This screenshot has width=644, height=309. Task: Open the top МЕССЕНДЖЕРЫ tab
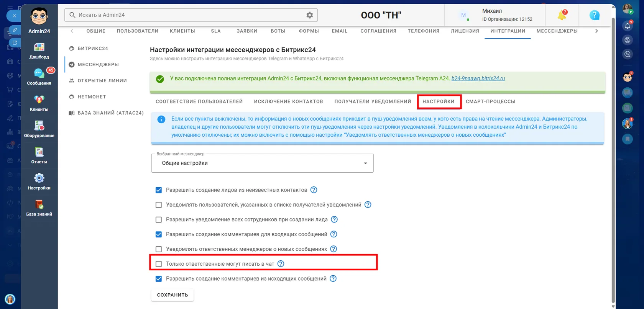pos(557,31)
